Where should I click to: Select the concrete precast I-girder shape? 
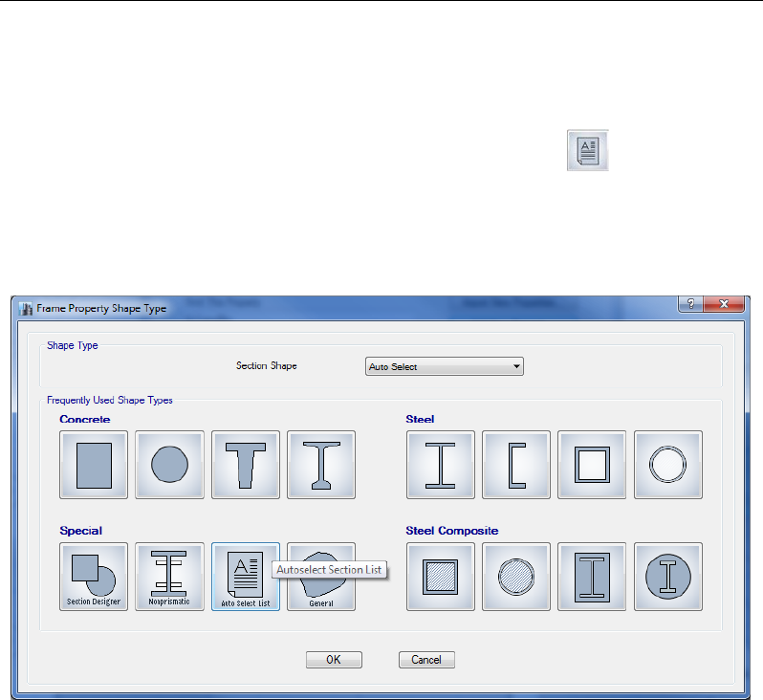click(321, 465)
